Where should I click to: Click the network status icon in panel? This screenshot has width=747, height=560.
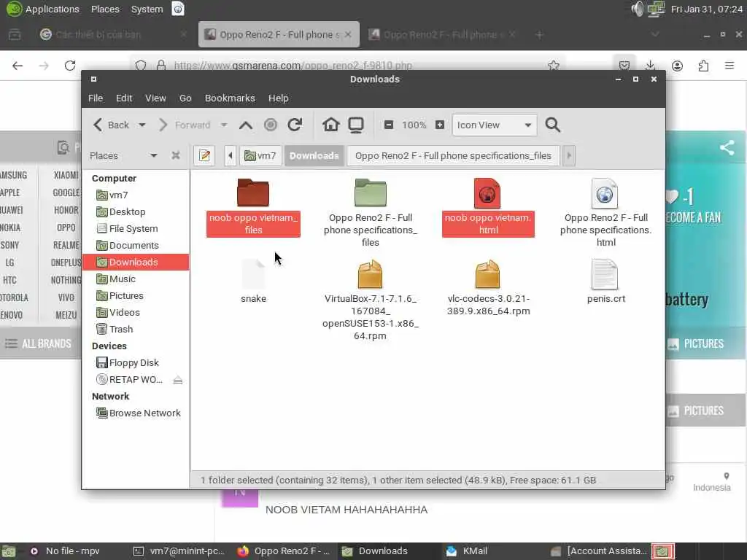coord(656,9)
